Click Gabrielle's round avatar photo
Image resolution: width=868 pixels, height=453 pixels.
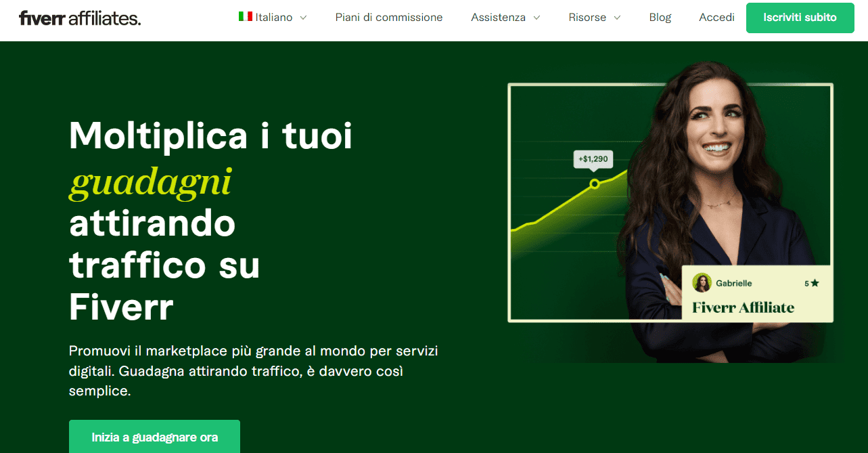pyautogui.click(x=702, y=283)
